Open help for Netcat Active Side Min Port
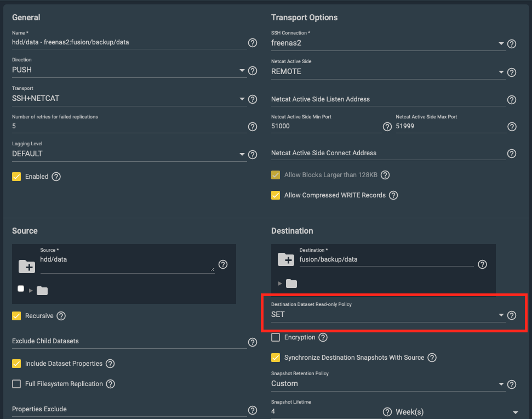 point(387,127)
